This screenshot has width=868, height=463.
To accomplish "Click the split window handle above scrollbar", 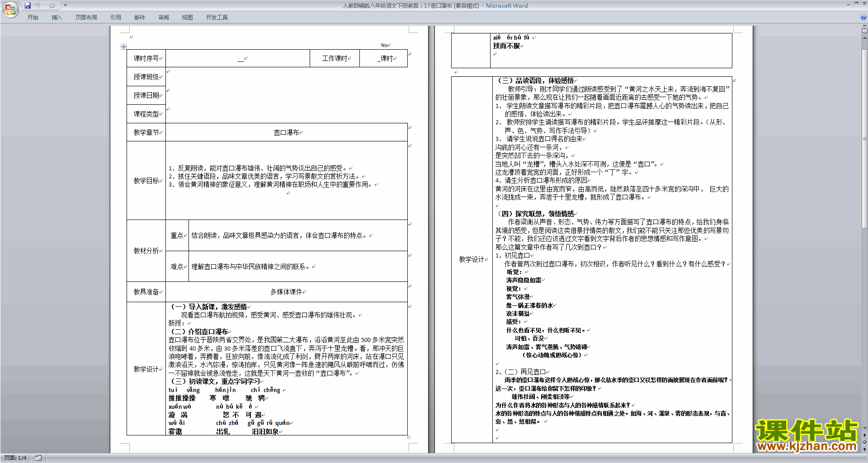I will tap(865, 26).
